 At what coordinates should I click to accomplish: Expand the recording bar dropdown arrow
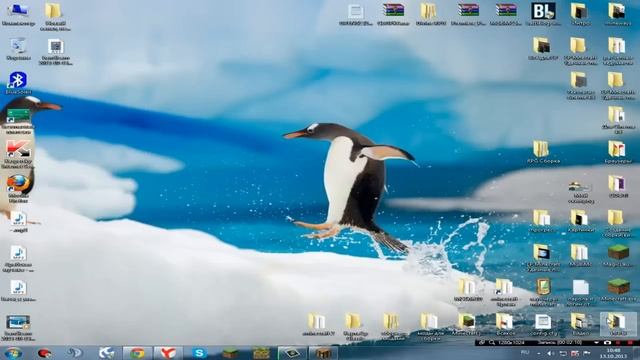click(597, 343)
